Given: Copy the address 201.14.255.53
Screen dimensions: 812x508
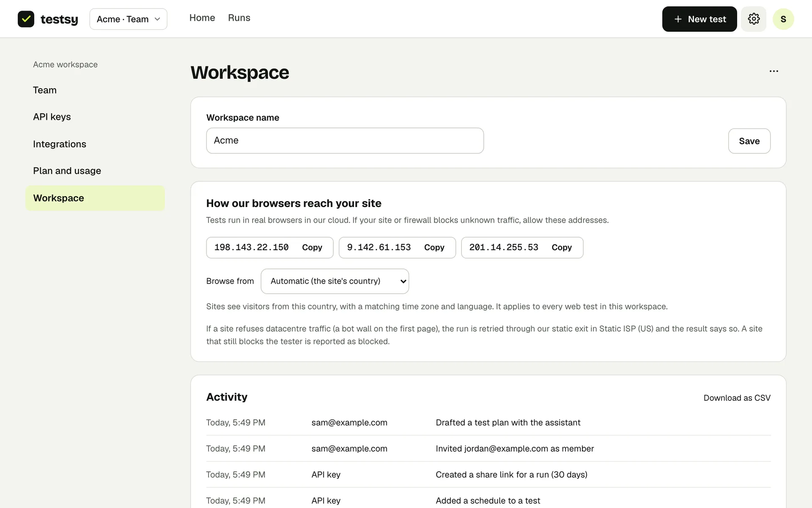Looking at the screenshot, I should click(562, 248).
